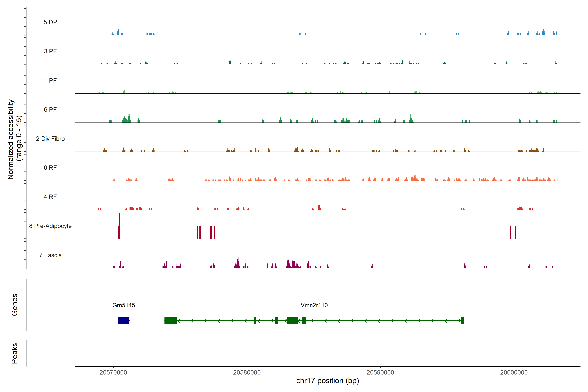Click the 6 PF track label

coord(50,109)
